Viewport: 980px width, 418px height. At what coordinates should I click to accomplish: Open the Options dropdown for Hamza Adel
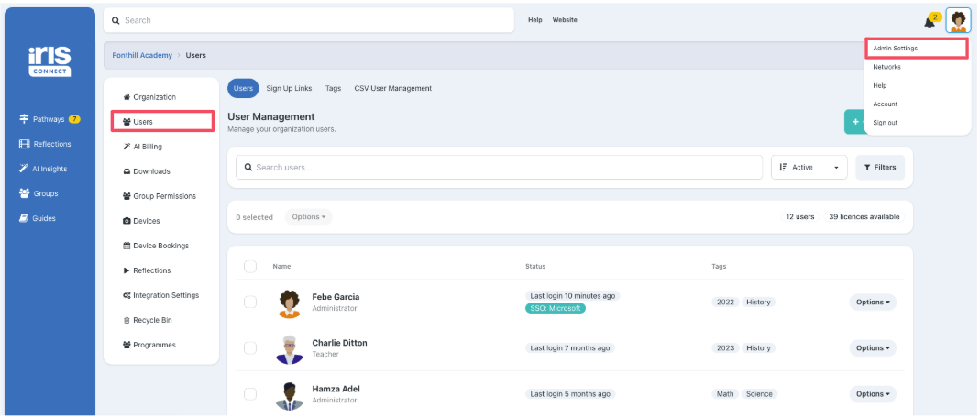[872, 394]
